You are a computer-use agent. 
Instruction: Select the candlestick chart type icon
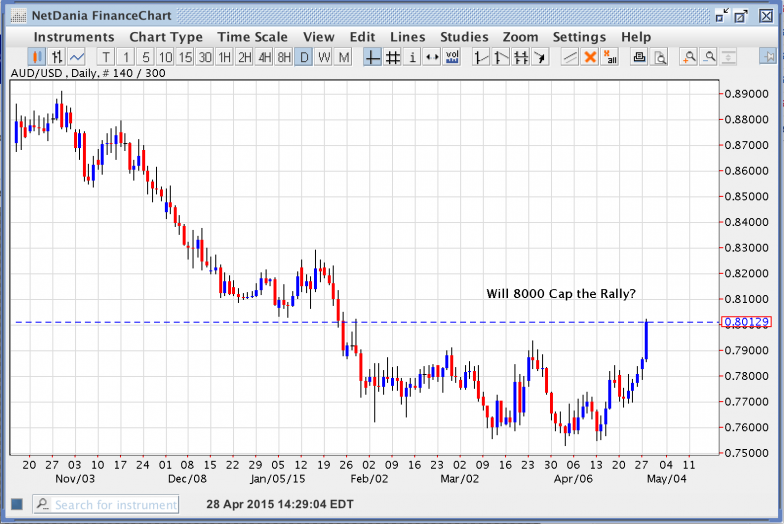point(36,57)
